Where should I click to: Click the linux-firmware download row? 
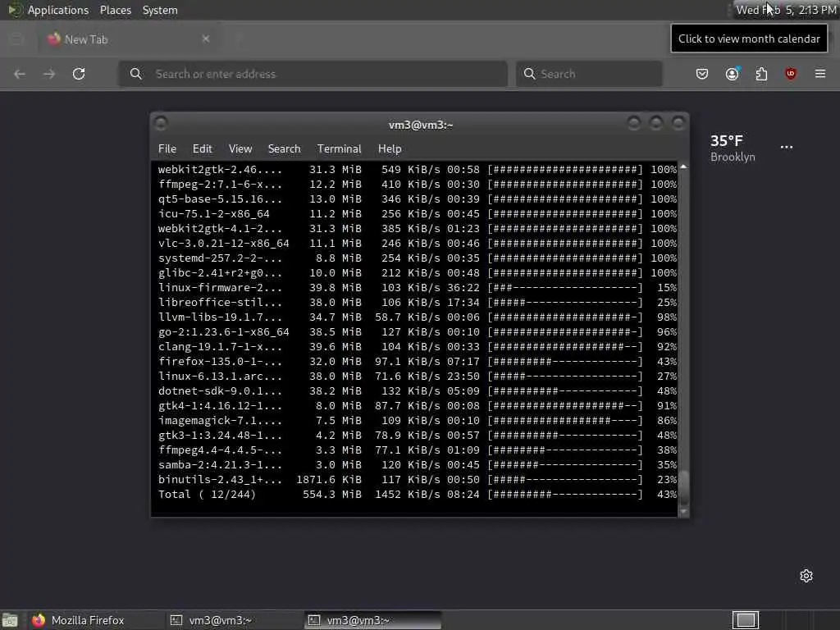tap(417, 288)
